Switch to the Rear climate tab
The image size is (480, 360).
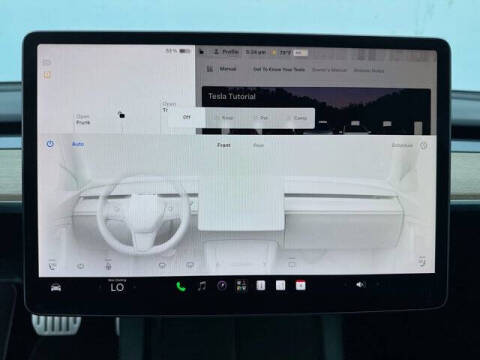258,145
